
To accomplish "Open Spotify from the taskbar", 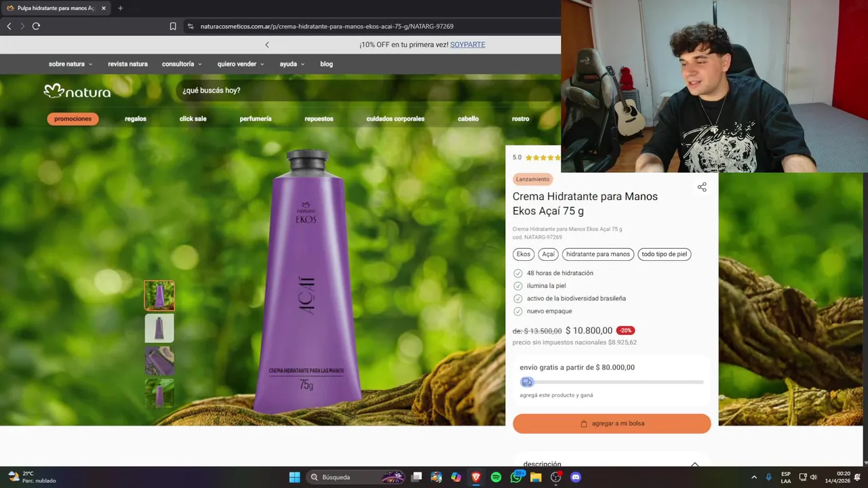I will click(x=496, y=477).
